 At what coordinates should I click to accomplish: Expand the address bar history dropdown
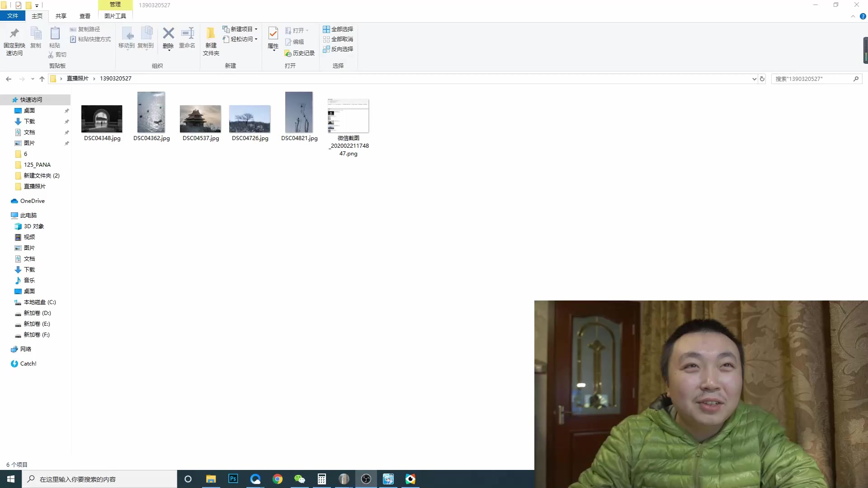(x=754, y=79)
